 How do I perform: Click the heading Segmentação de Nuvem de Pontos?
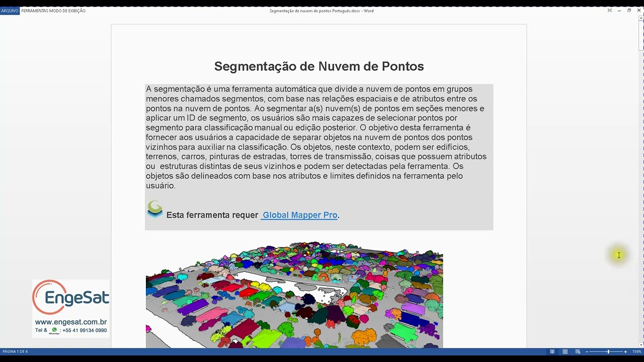coord(319,66)
